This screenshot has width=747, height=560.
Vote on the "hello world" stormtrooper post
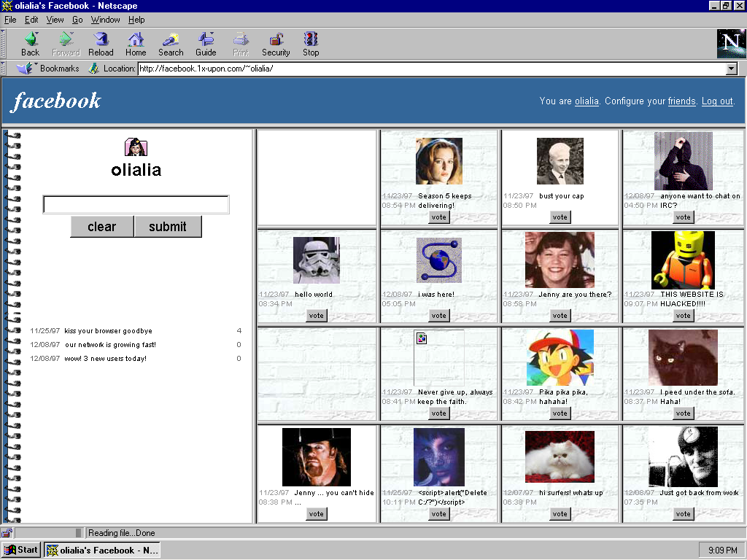coord(316,316)
